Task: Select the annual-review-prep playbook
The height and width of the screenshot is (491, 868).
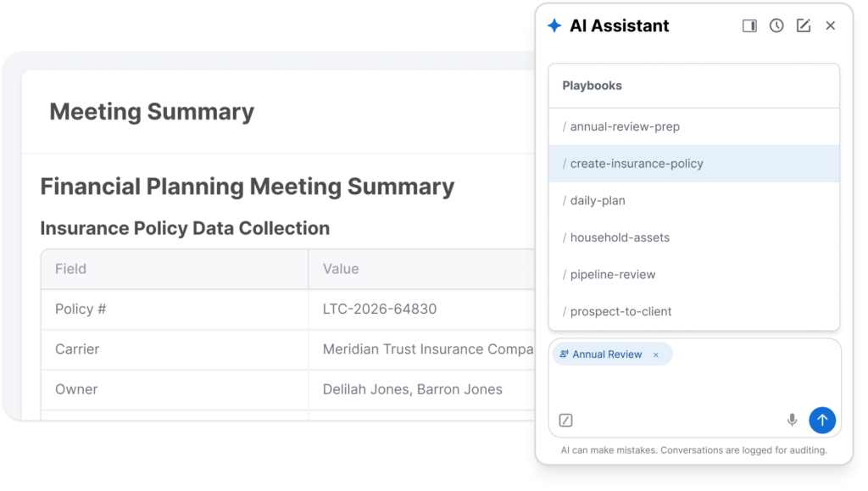Action: [694, 126]
